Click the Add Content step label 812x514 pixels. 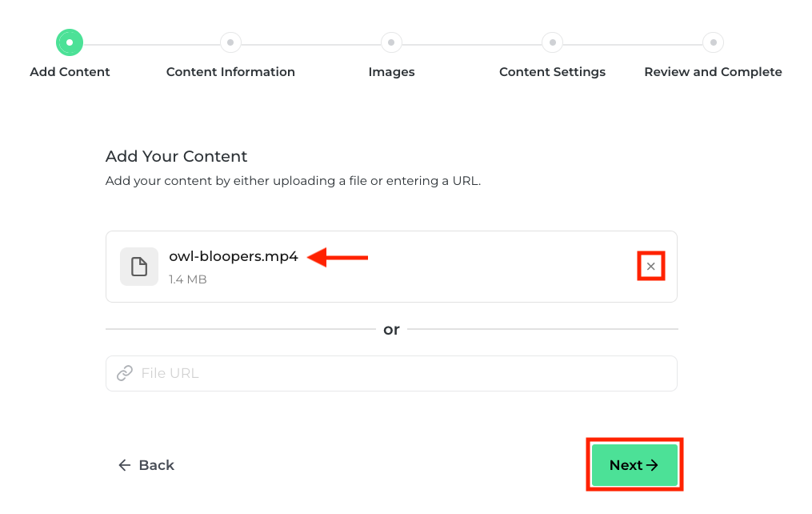(70, 72)
